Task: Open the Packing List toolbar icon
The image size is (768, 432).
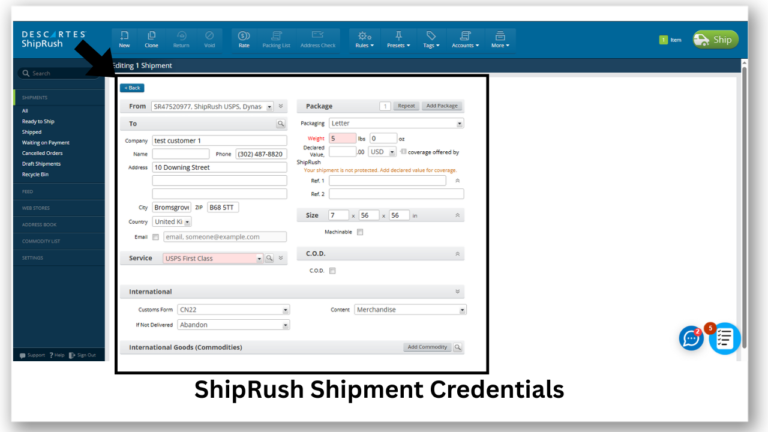Action: [x=276, y=39]
